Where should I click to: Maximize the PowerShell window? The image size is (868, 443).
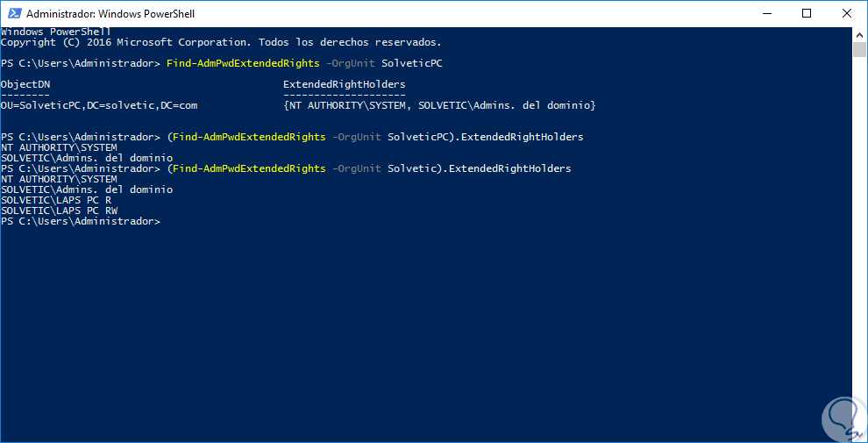click(806, 14)
